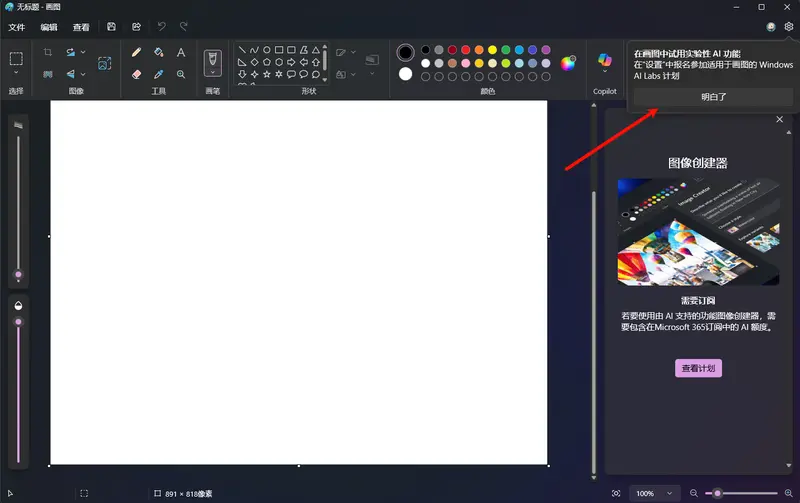
Task: Click the rotate image icon
Action: [x=70, y=52]
